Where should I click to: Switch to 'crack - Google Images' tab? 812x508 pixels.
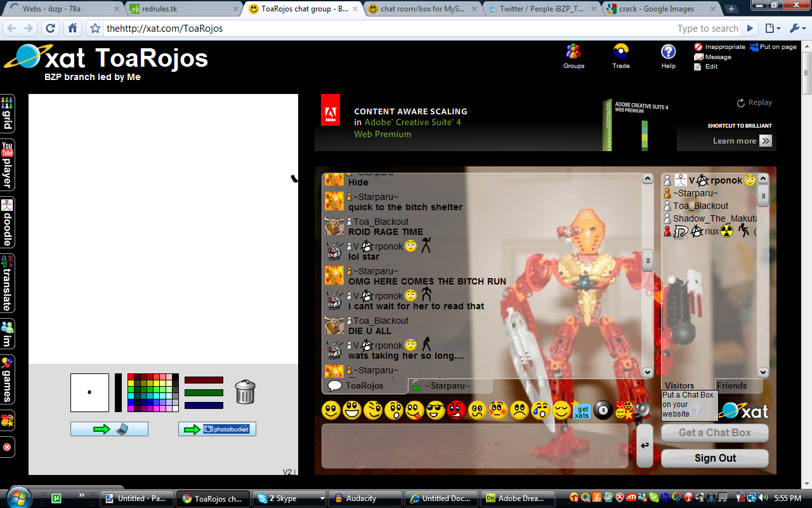point(661,9)
